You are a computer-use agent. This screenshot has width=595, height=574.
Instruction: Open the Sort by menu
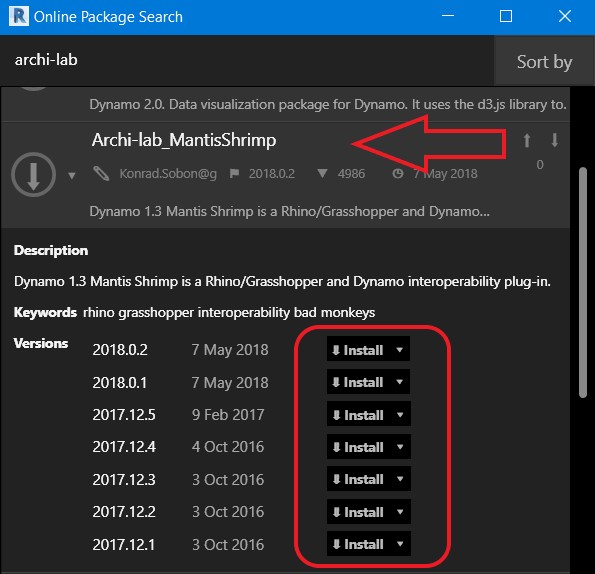click(544, 61)
